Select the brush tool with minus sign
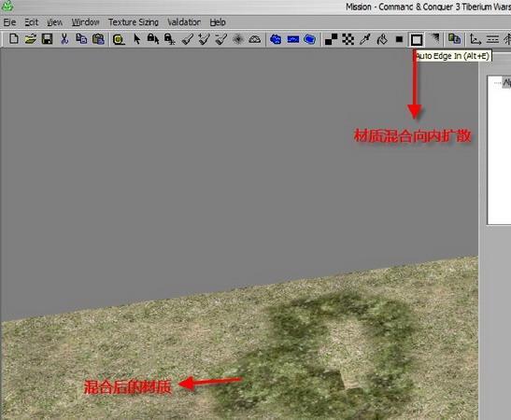Image resolution: width=511 pixels, height=420 pixels. (221, 39)
